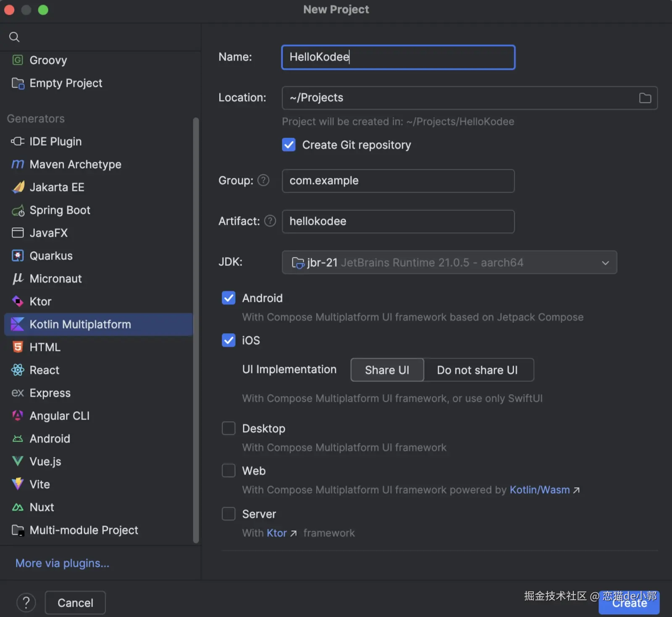Viewport: 672px width, 617px height.
Task: Click into the Group text field
Action: pyautogui.click(x=398, y=181)
